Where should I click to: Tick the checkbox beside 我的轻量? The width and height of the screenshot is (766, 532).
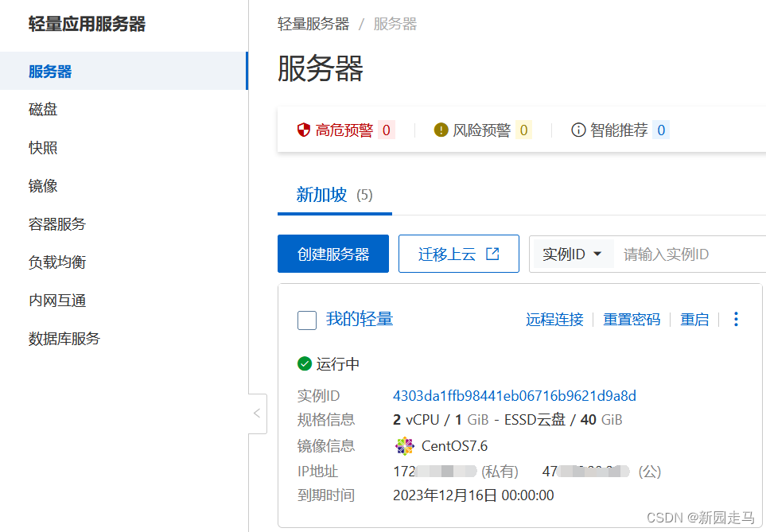(307, 320)
